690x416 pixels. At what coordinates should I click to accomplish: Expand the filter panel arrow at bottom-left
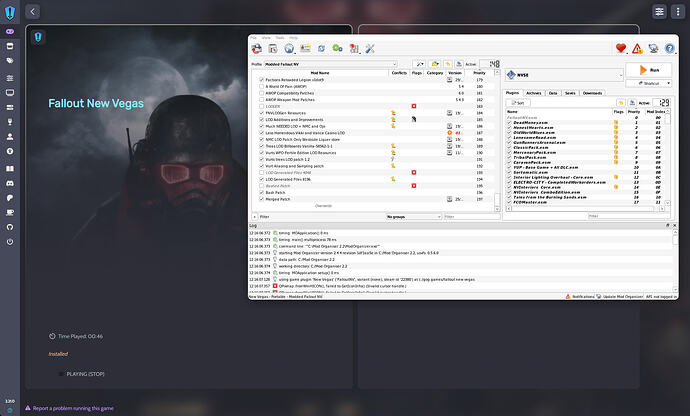255,217
